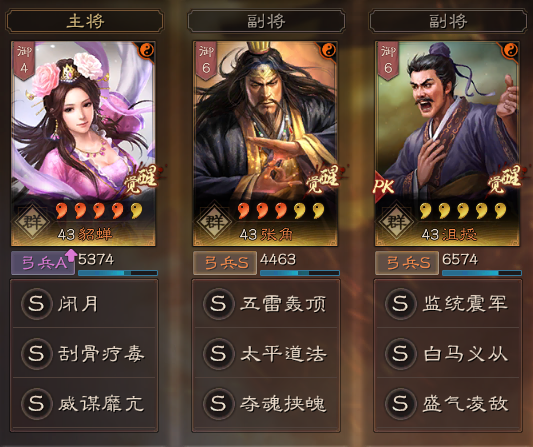Screen dimensions: 533x447
Task: Select the middle 副将 header above 张角
Action: point(266,21)
